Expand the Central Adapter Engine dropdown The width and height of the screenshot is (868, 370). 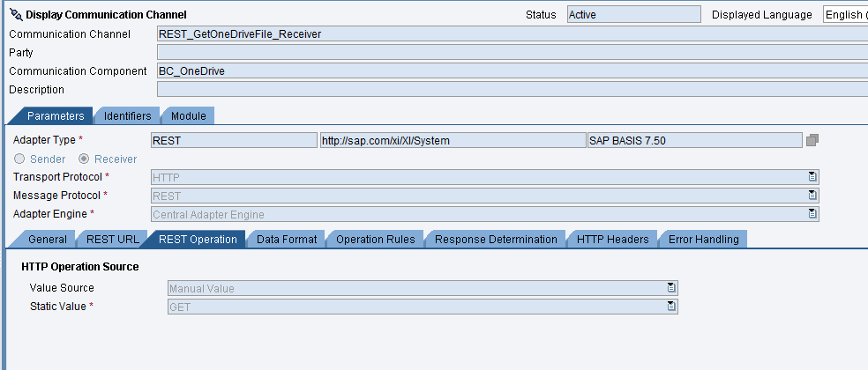[485, 214]
